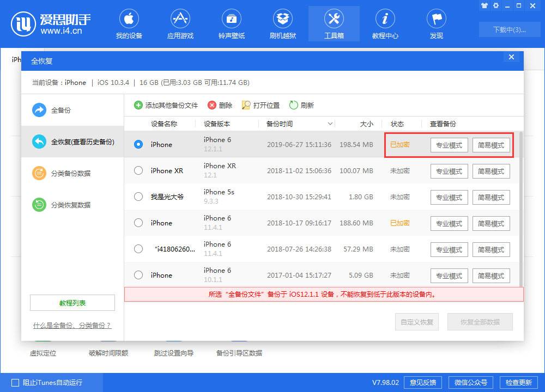Screen dimensions: 545x392
Task: Click the 2018-11-02 15:06:36 time cell
Action: (299, 171)
